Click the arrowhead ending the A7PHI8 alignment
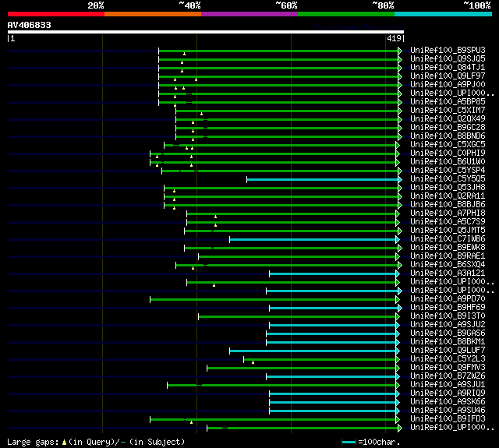Image resolution: width=499 pixels, height=448 pixels. point(398,213)
